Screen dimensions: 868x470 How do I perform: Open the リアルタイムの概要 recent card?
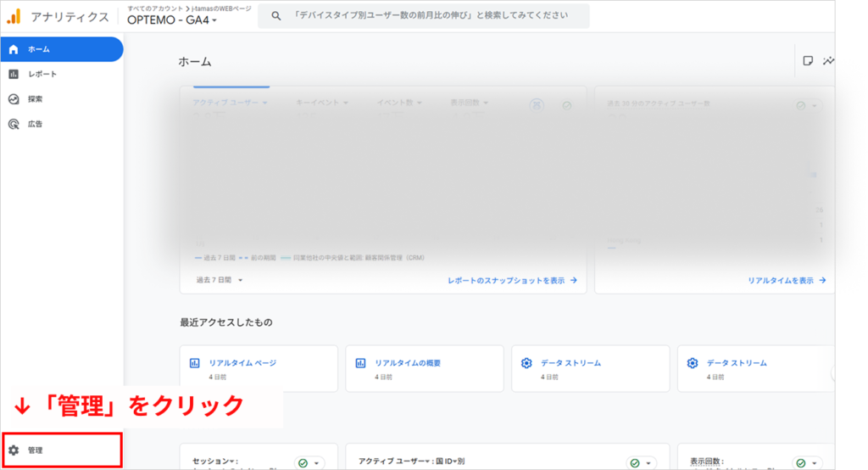(425, 368)
